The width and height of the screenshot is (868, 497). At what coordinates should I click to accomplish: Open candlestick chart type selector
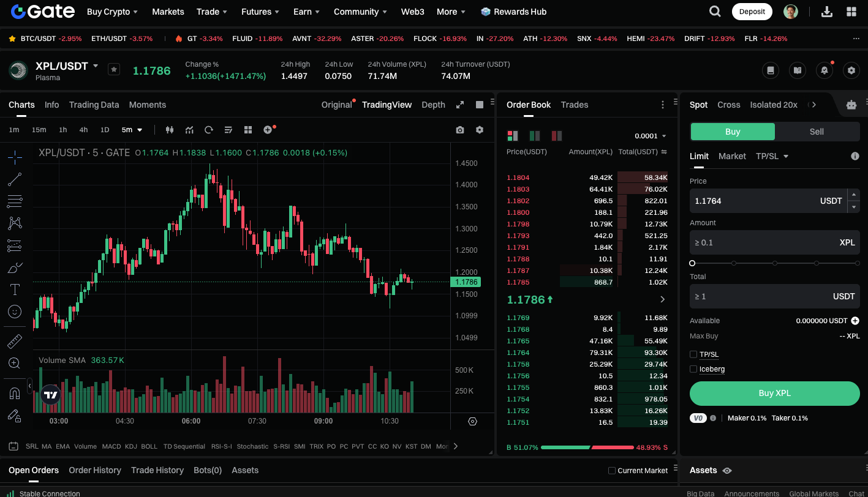[170, 130]
